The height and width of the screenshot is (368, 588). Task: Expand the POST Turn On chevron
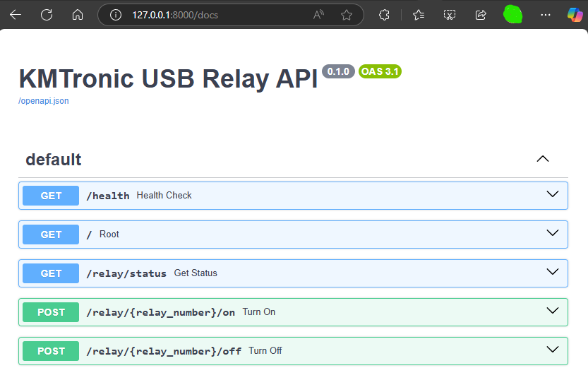(553, 311)
